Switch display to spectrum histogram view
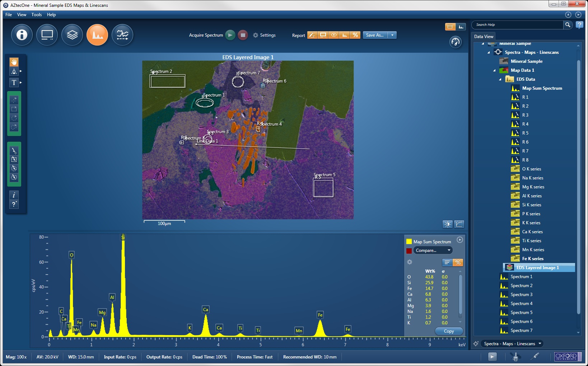This screenshot has height=366, width=588. 461,27
